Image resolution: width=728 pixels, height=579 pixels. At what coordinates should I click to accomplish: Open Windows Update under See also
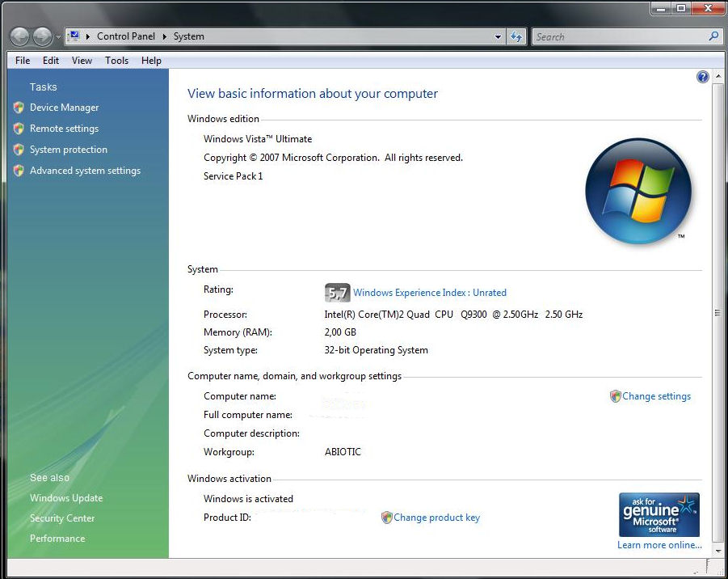point(66,497)
